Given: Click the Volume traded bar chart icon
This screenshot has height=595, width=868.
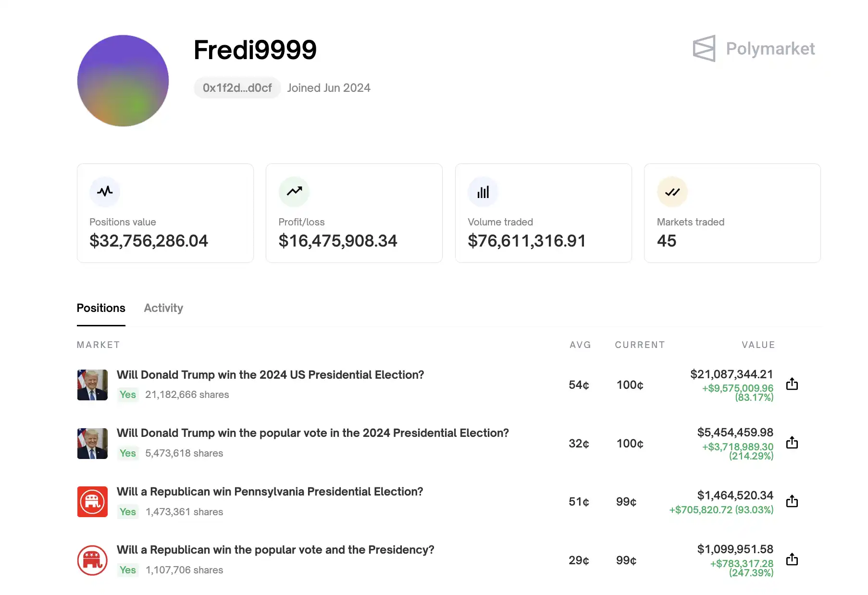Looking at the screenshot, I should coord(483,192).
